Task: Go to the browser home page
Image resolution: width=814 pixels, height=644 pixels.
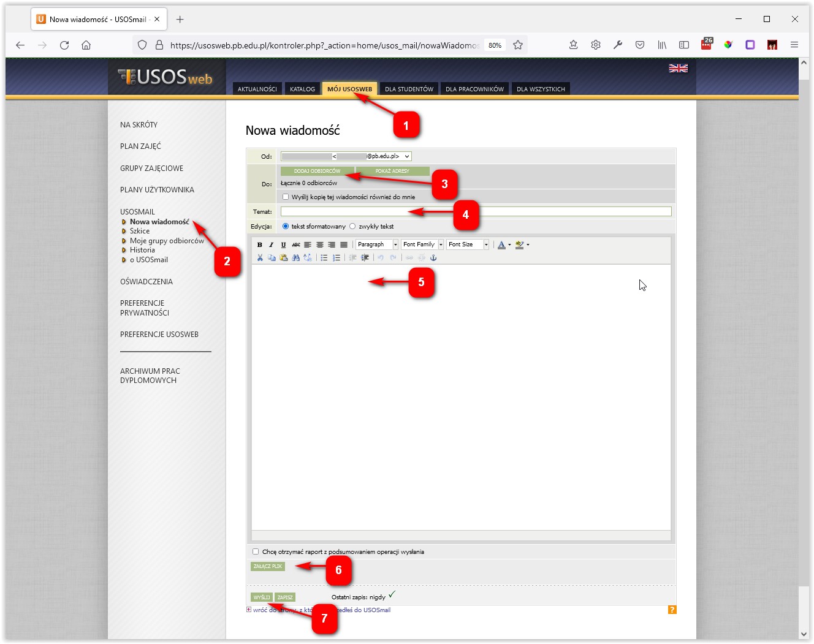Action: click(x=86, y=45)
